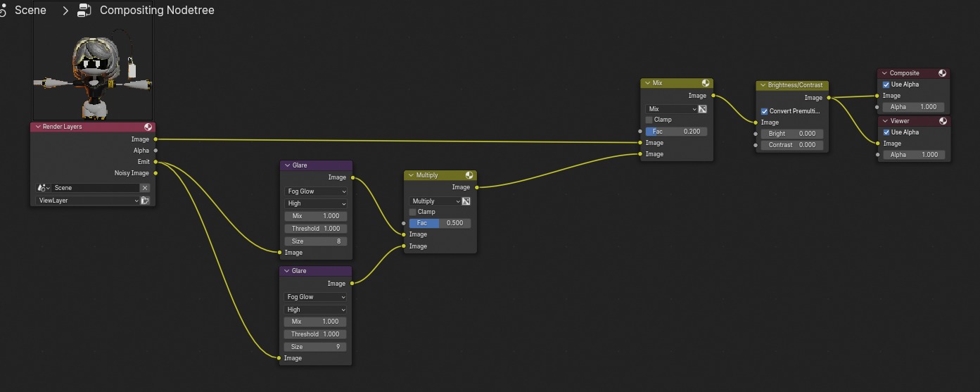This screenshot has height=392, width=980.
Task: Click Image output socket of Brightness/Contrast node
Action: [x=829, y=98]
